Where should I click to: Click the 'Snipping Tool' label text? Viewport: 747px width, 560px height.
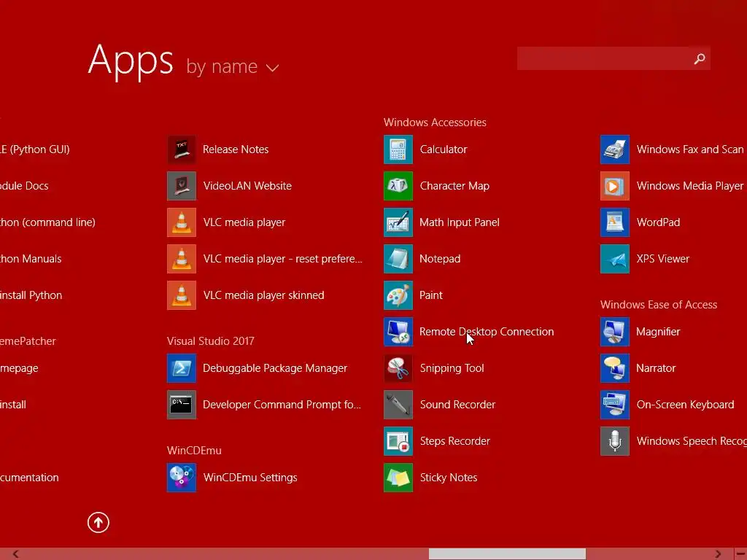point(452,368)
